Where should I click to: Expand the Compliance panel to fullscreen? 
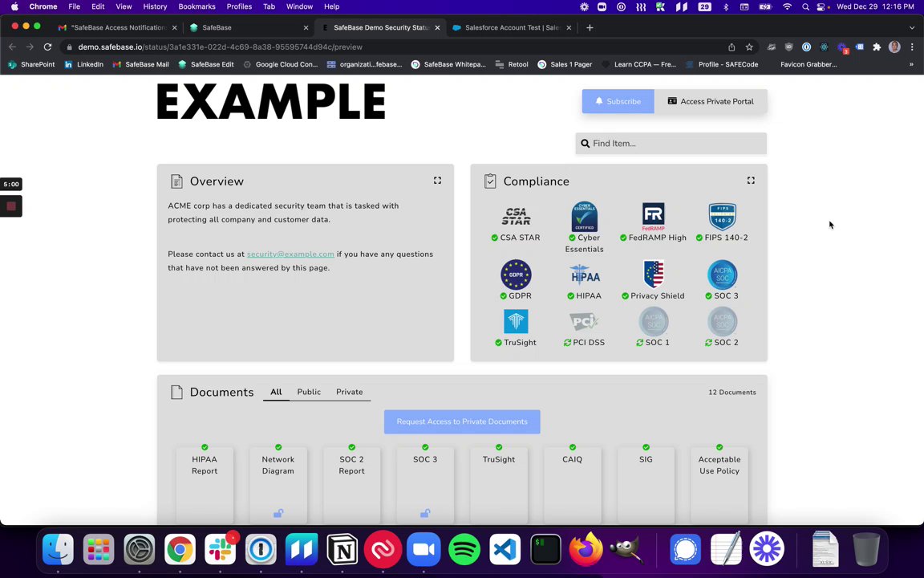(x=751, y=181)
